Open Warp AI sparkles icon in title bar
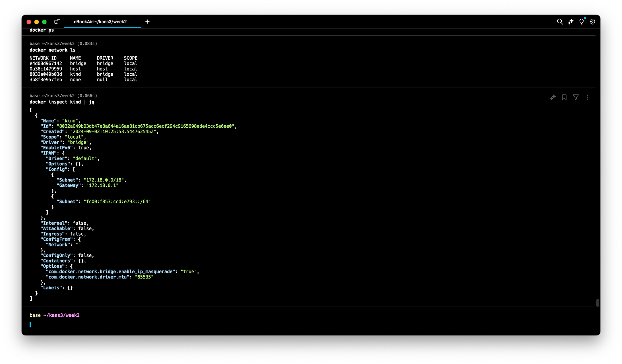This screenshot has width=622, height=364. 571,21
